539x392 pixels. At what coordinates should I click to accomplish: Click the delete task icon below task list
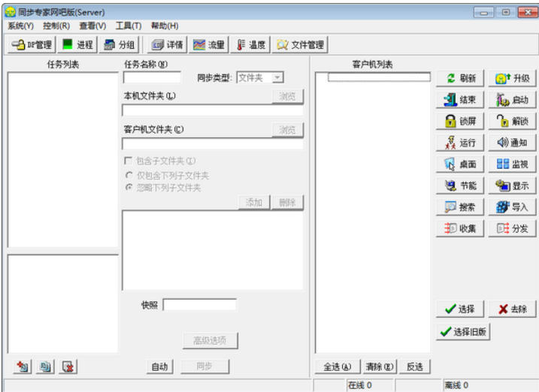click(68, 366)
